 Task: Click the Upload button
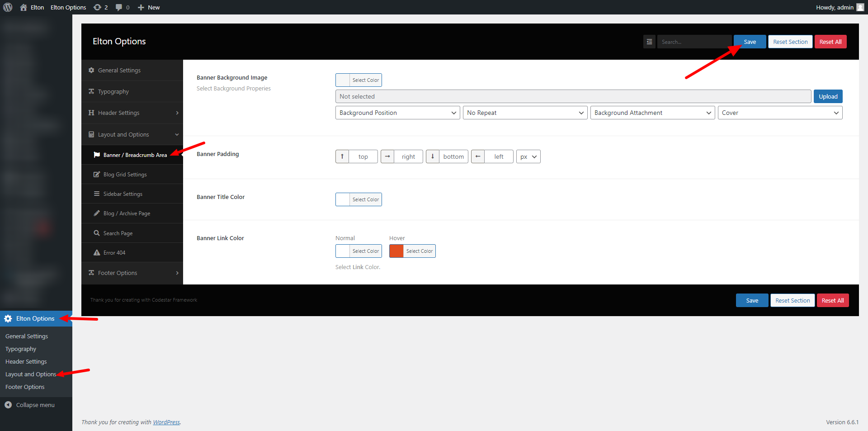point(828,96)
